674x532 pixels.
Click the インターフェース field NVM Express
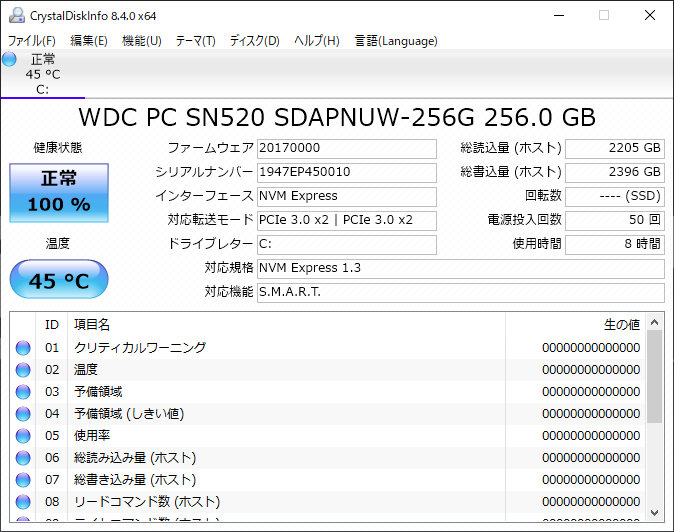click(x=347, y=197)
